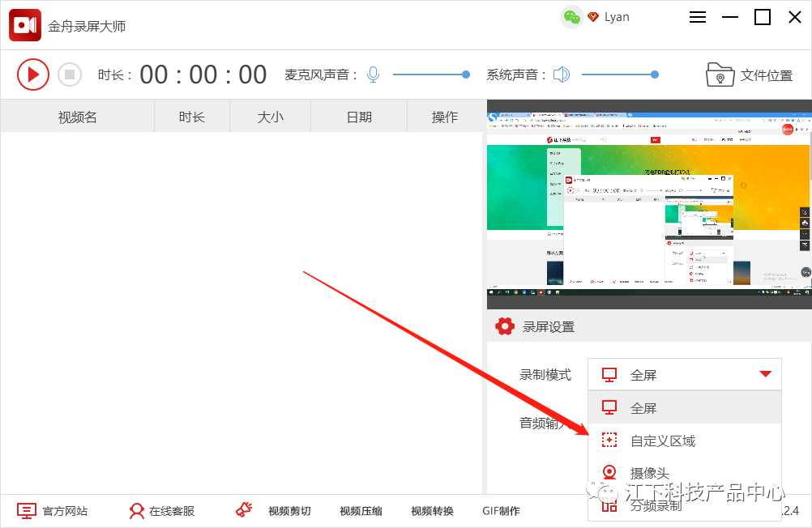Select 摄像头 recording mode
The height and width of the screenshot is (528, 812).
(x=685, y=473)
